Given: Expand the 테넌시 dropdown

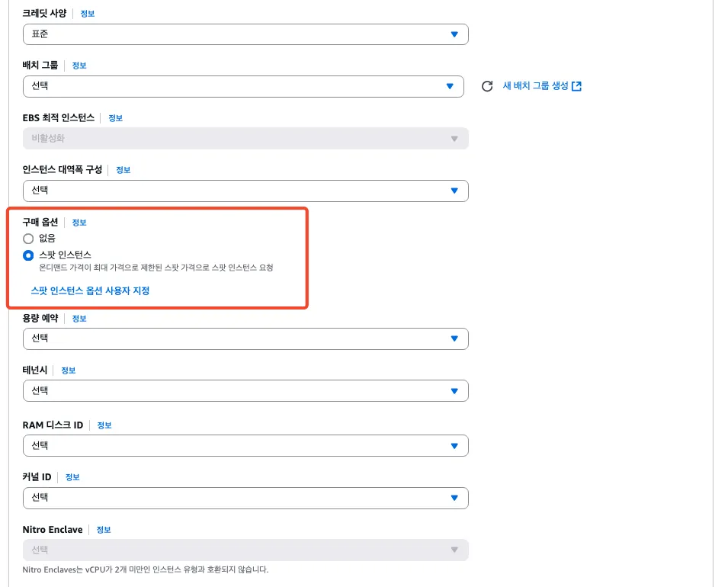Looking at the screenshot, I should (245, 391).
